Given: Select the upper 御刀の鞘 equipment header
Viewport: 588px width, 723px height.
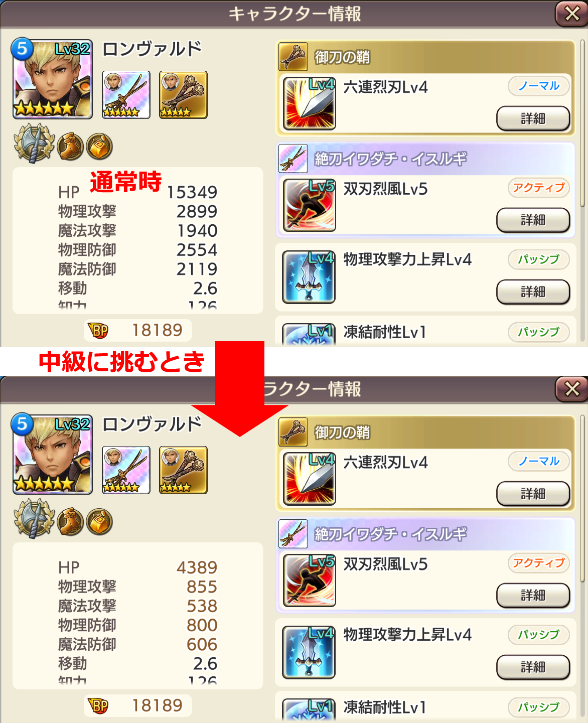Looking at the screenshot, I should [x=425, y=57].
